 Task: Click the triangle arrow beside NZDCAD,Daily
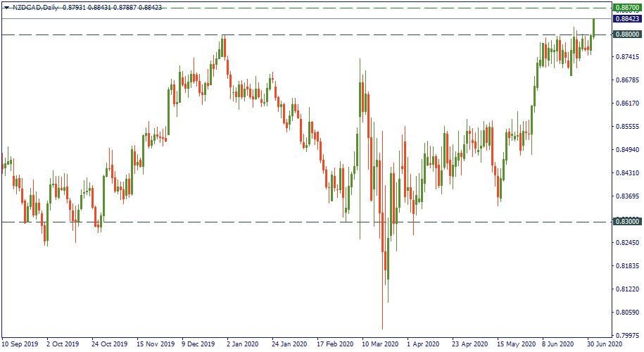point(6,7)
